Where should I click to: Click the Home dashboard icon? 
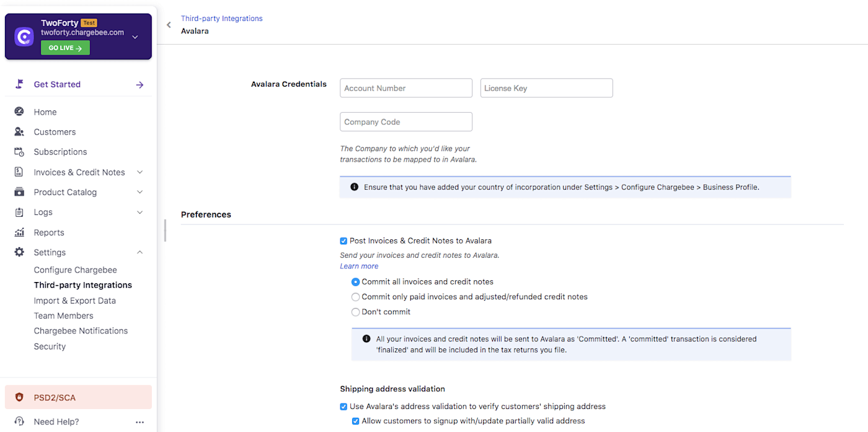point(19,112)
